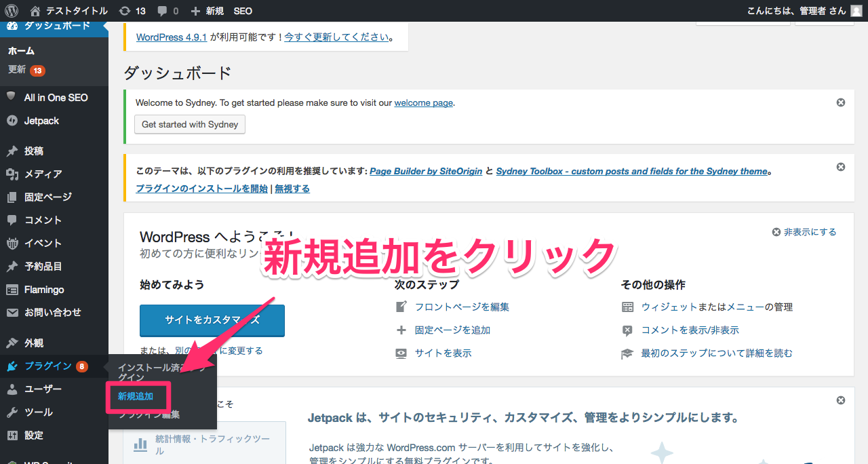Visit site テストタイトル from admin bar
The image size is (868, 464).
pyautogui.click(x=68, y=11)
